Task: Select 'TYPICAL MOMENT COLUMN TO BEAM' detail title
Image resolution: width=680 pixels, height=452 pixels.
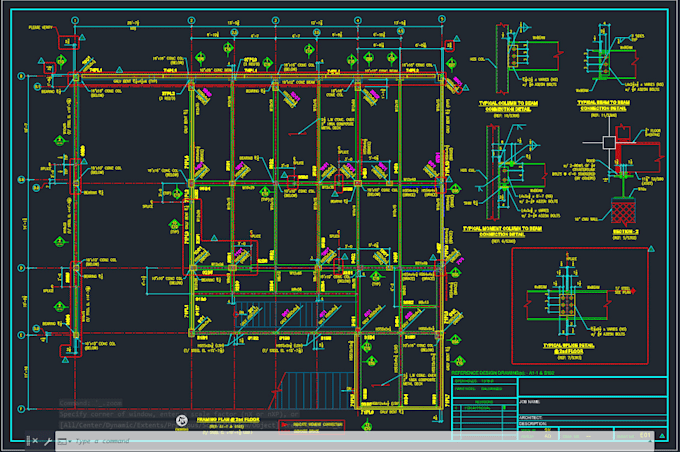Action: pos(502,231)
